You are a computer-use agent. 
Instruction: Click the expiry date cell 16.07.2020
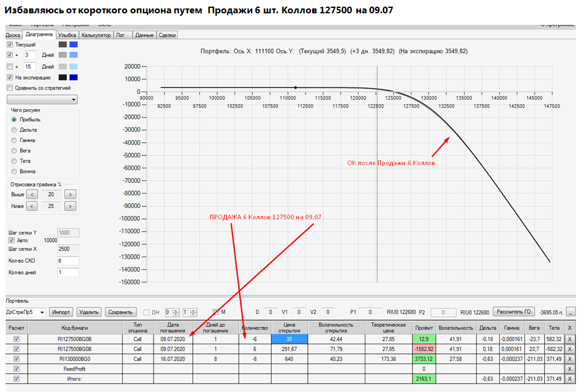[173, 359]
